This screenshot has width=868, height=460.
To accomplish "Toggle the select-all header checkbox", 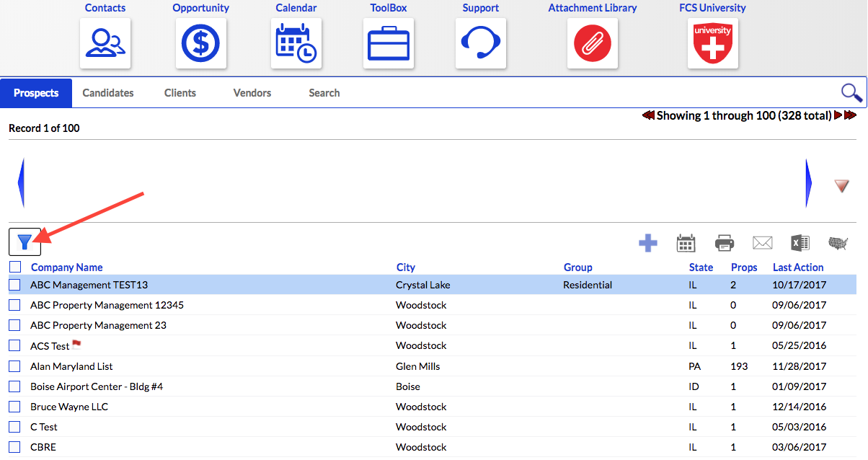I will (15, 267).
